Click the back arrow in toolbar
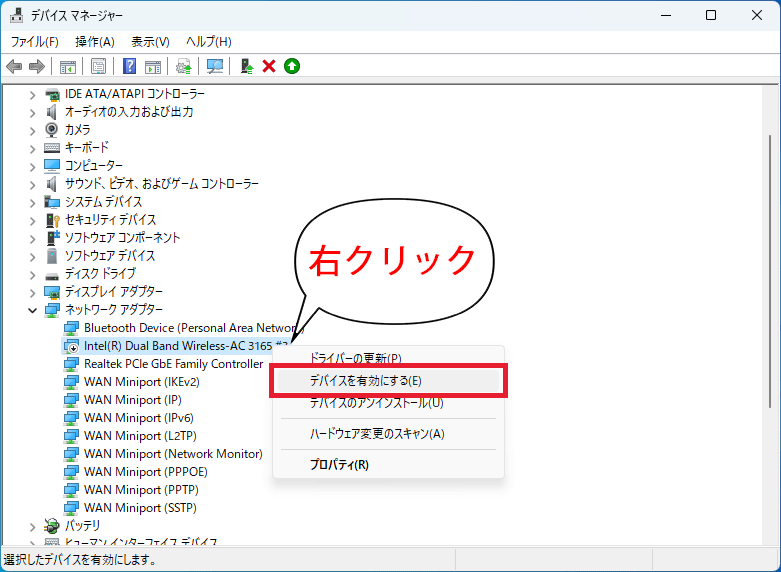Screen dimensions: 781x572 pos(14,66)
